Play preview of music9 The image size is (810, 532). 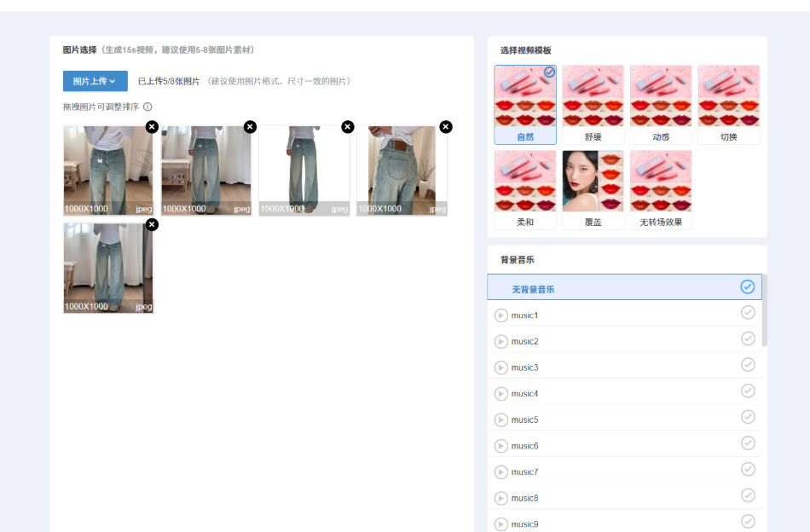(x=500, y=524)
